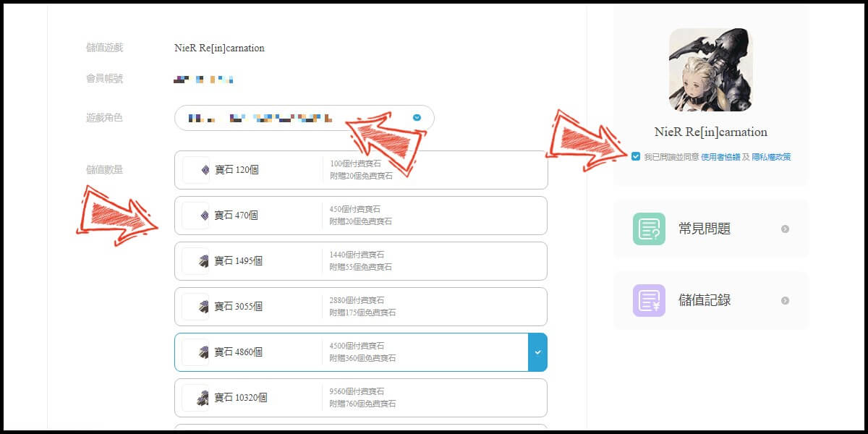Click the blurred 會員帳號 account value
Screen dimensions: 868x434
203,79
